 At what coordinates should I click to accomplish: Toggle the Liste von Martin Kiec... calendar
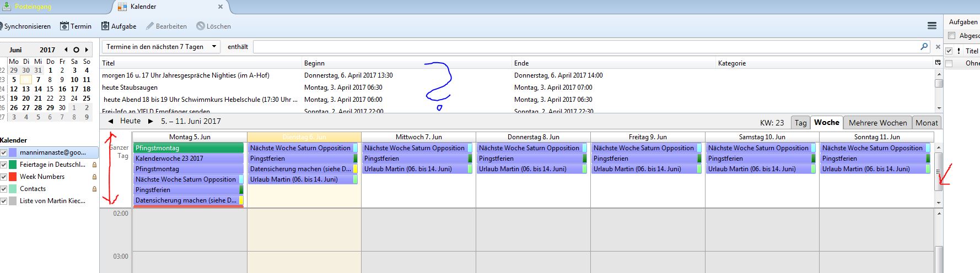(4, 201)
